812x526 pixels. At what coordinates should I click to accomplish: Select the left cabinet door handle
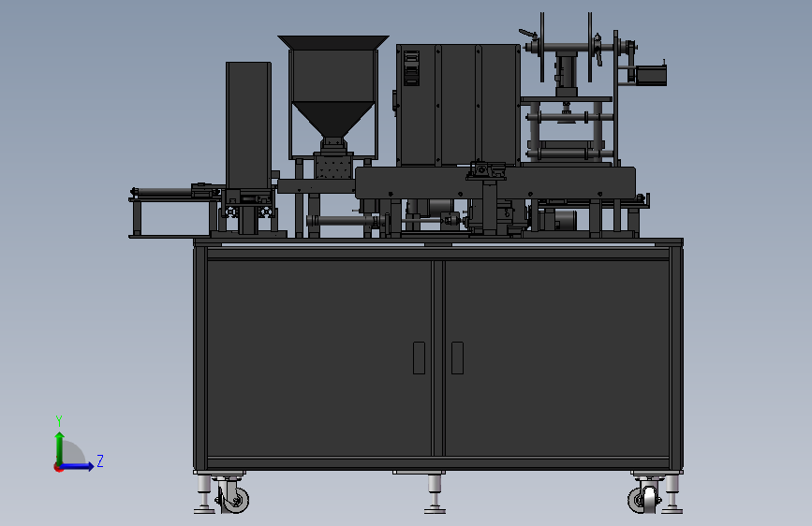pyautogui.click(x=419, y=358)
